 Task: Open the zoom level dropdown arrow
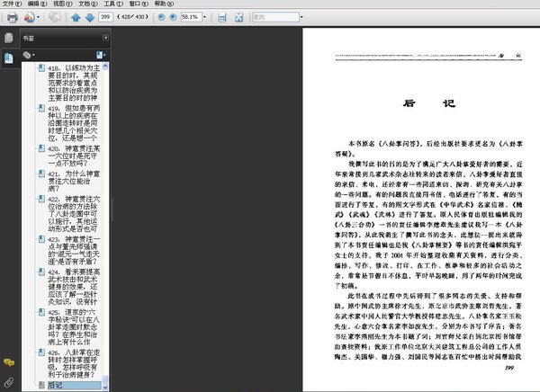[204, 17]
